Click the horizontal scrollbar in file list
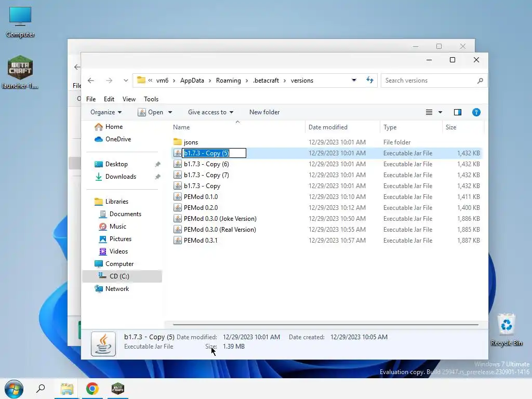The height and width of the screenshot is (399, 532). coord(325,325)
